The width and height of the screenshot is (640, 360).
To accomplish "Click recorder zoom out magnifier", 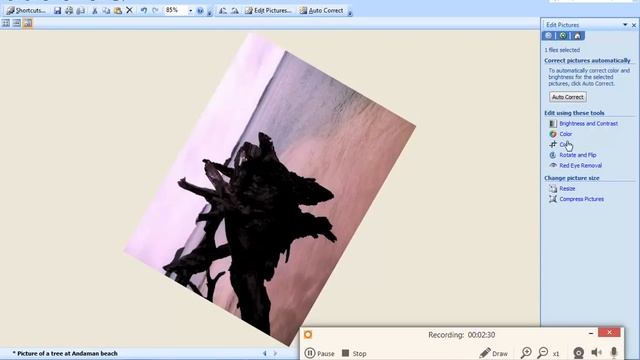I will click(x=542, y=353).
